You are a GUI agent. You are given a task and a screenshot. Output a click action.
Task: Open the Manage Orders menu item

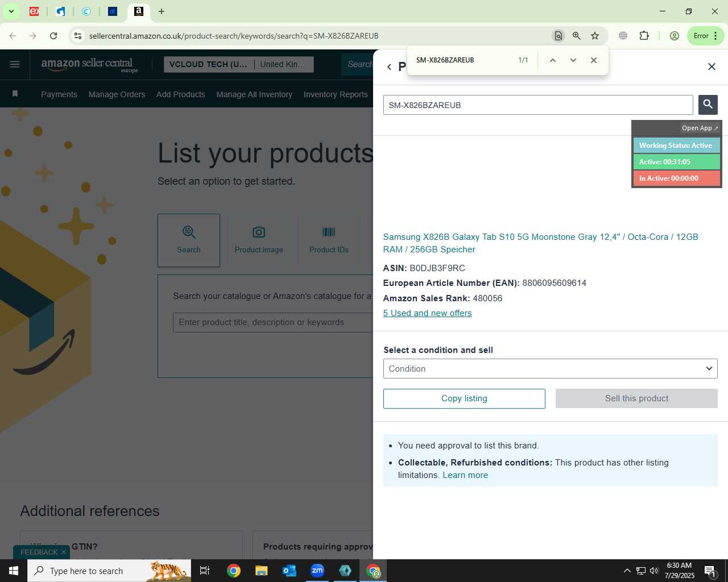[117, 94]
